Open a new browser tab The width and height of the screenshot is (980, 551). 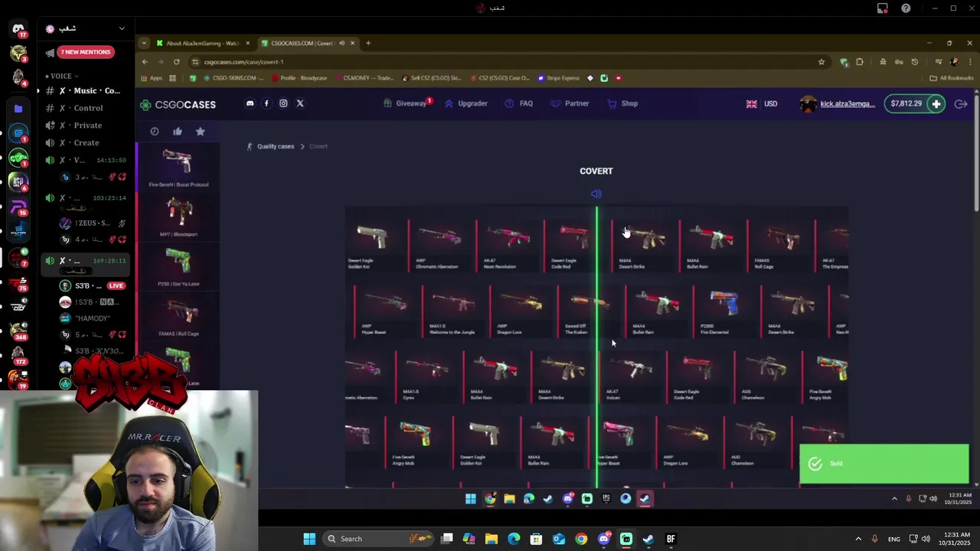coord(368,43)
